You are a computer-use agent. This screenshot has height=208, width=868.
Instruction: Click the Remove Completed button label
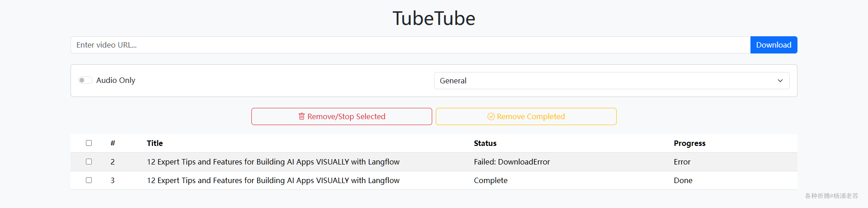click(531, 116)
